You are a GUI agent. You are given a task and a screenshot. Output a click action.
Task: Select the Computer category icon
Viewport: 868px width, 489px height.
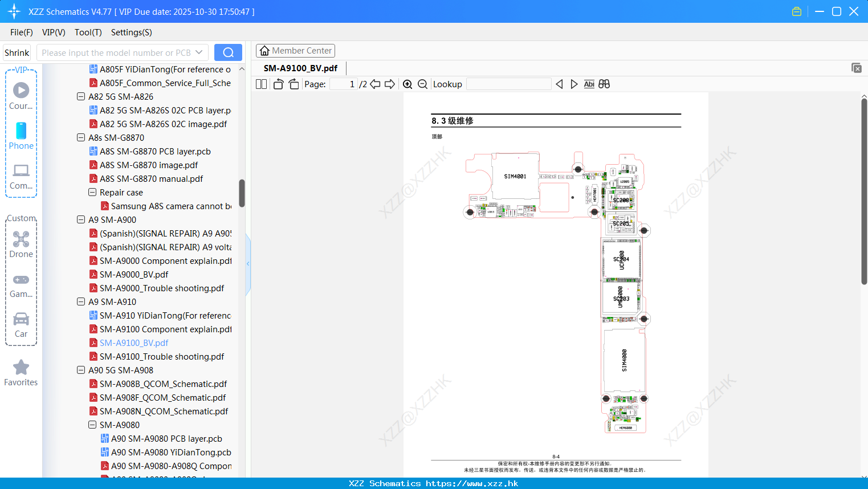click(21, 176)
